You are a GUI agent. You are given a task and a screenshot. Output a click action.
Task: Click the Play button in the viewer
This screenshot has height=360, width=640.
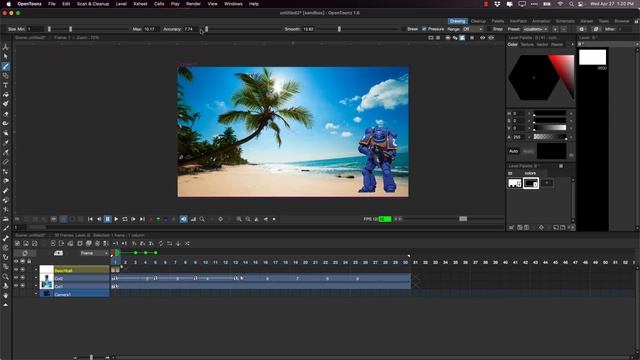(x=116, y=219)
